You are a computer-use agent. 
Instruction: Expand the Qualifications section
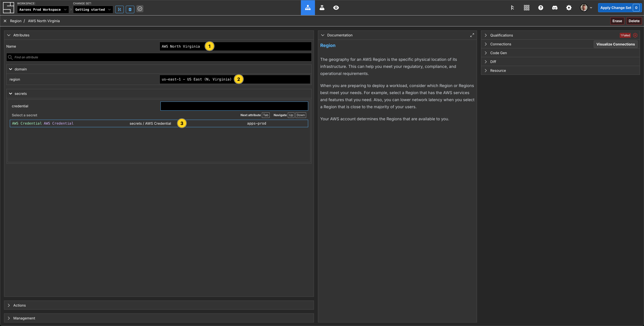(x=486, y=35)
